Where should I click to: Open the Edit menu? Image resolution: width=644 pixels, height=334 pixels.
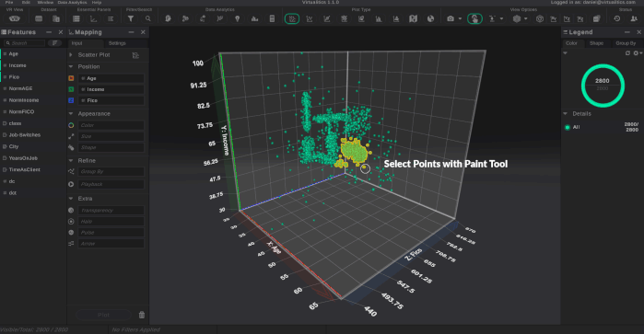[x=26, y=3]
